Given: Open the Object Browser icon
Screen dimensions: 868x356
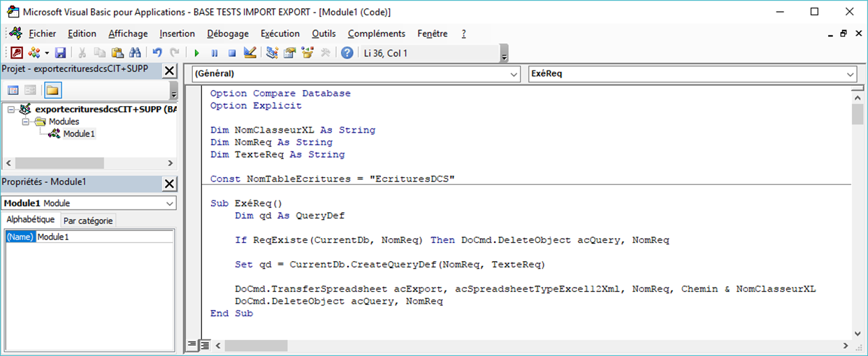Looking at the screenshot, I should [x=307, y=52].
